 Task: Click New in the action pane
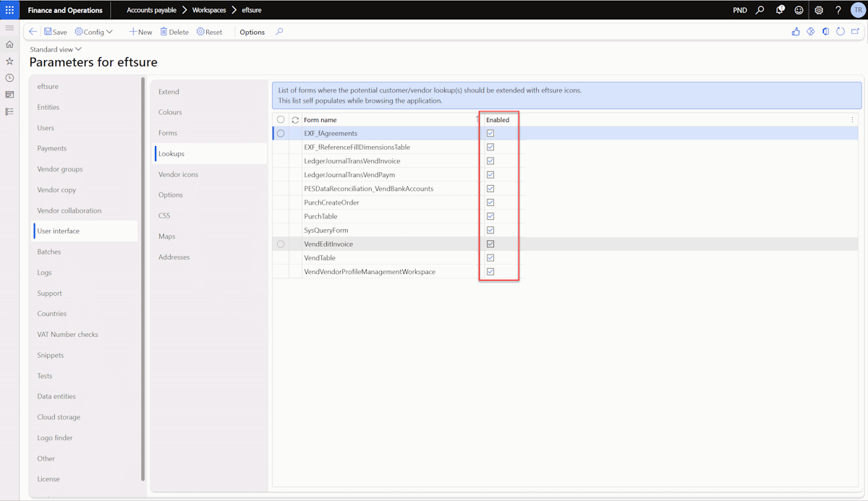point(140,32)
